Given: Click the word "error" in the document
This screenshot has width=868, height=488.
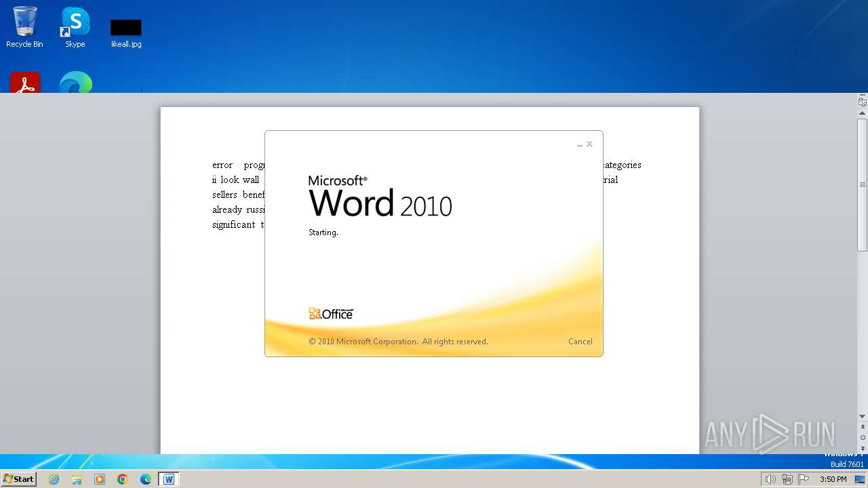Looking at the screenshot, I should click(x=222, y=165).
